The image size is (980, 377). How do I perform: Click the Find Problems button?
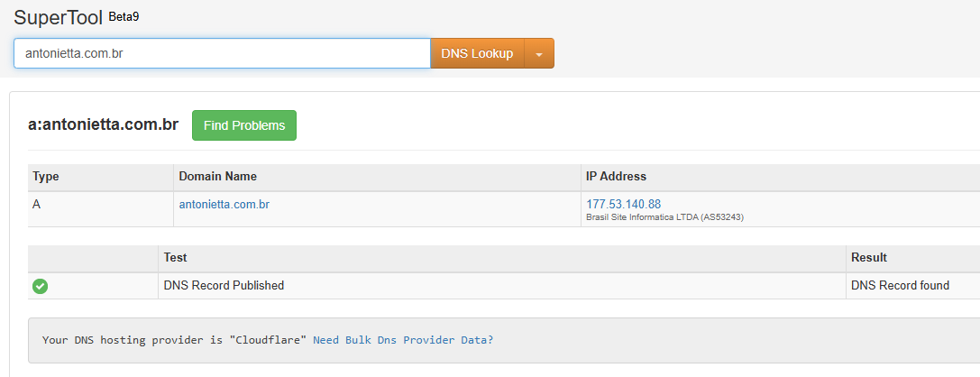244,125
